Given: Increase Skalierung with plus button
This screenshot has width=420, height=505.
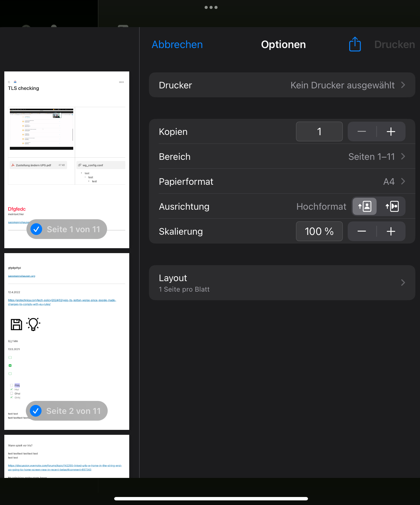Looking at the screenshot, I should pyautogui.click(x=391, y=231).
